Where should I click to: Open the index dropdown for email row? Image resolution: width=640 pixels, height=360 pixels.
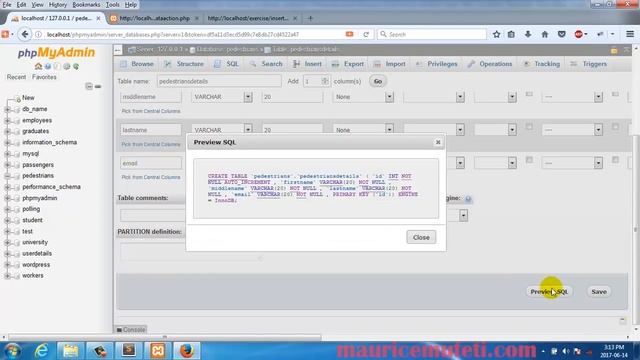pyautogui.click(x=572, y=163)
